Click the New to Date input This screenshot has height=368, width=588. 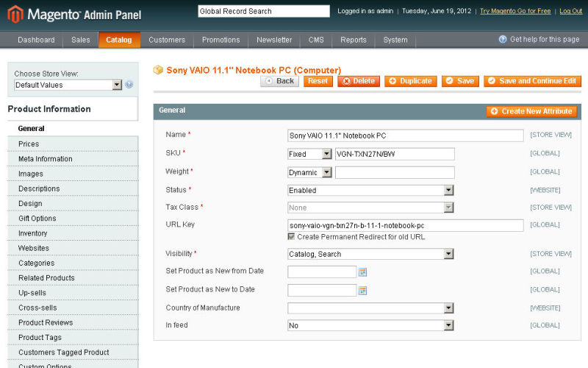click(322, 290)
